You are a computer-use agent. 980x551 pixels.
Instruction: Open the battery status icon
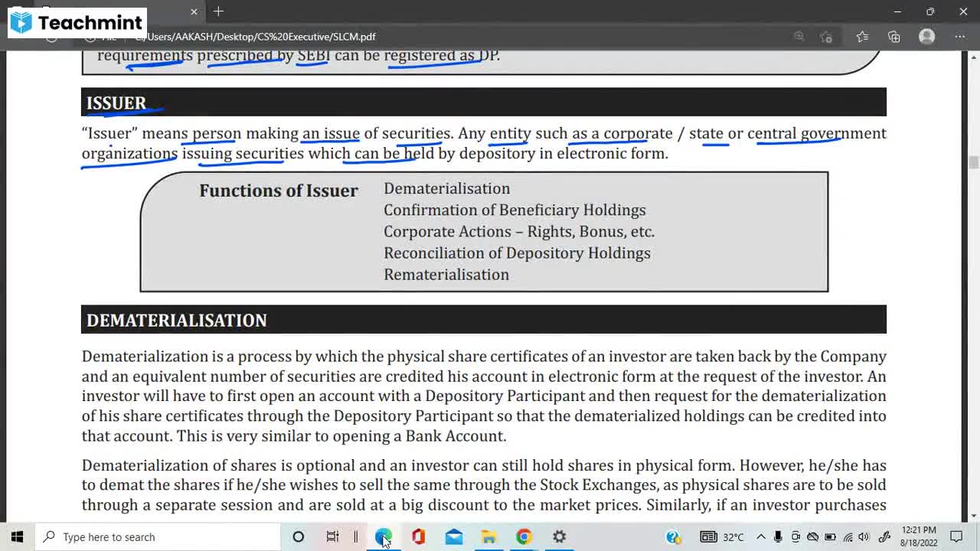click(830, 536)
